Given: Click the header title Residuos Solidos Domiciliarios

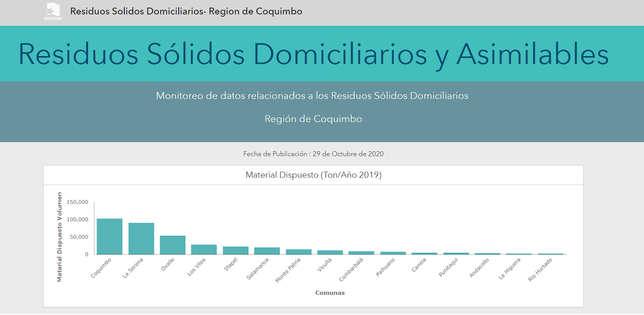Looking at the screenshot, I should point(185,11).
